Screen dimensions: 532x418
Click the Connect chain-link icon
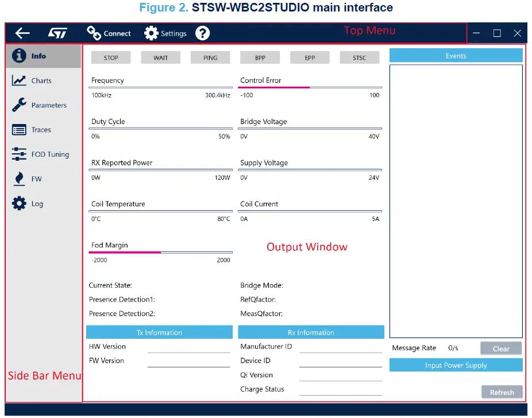tap(94, 33)
